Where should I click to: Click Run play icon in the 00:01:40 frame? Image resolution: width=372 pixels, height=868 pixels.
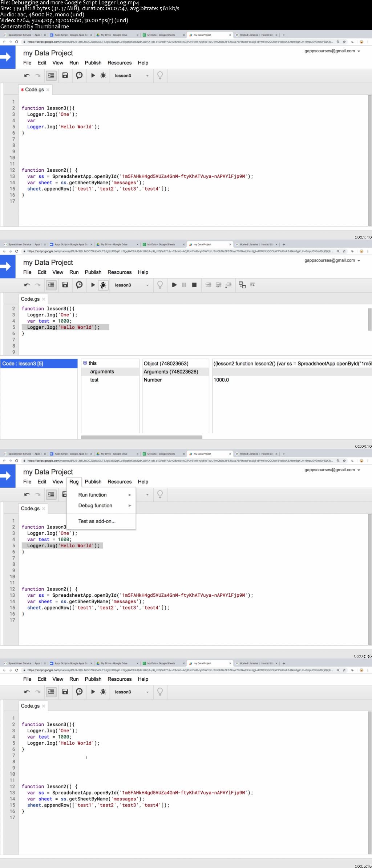[93, 76]
